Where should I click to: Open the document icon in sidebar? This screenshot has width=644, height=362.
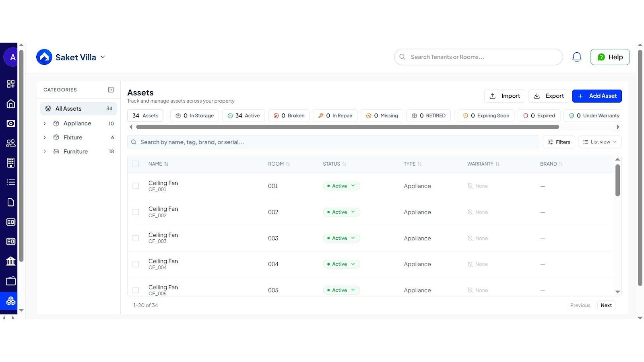click(11, 202)
